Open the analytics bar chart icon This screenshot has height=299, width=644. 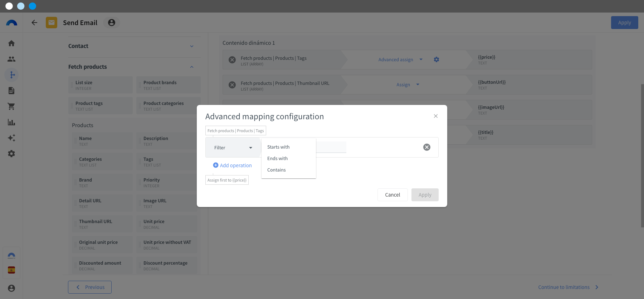pyautogui.click(x=11, y=122)
